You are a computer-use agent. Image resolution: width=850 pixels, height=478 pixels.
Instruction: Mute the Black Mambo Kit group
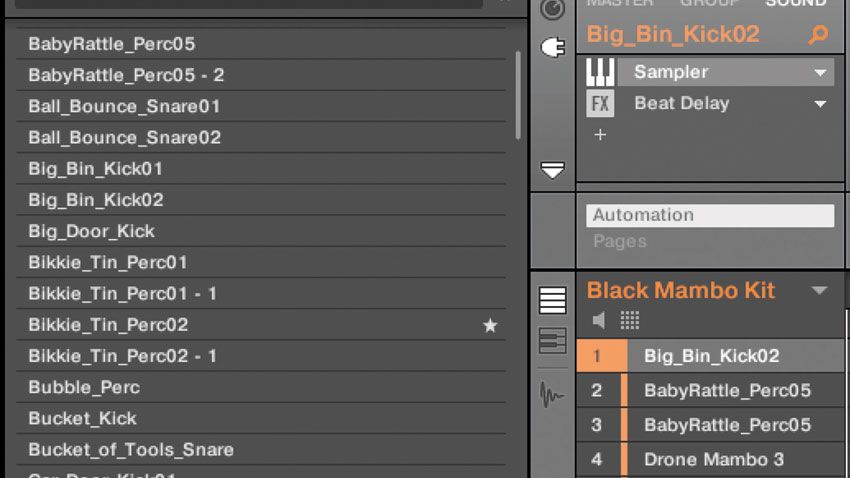598,320
